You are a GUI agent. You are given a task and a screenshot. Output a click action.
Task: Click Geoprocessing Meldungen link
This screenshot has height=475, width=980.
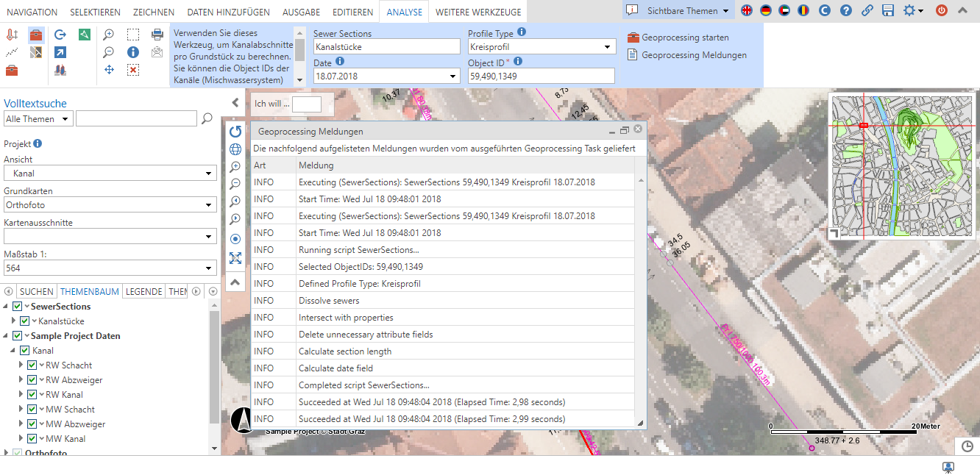[693, 55]
